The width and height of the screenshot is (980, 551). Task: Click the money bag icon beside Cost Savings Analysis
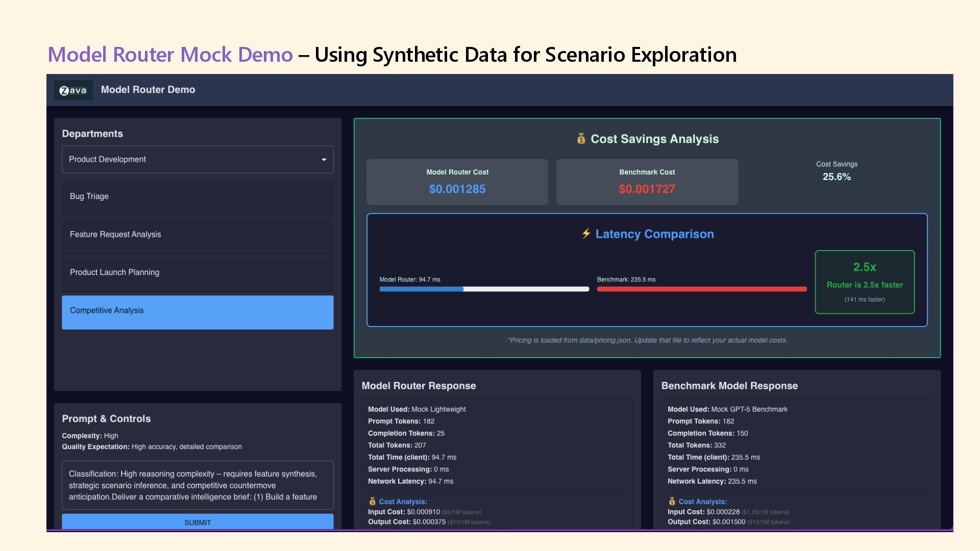click(581, 139)
